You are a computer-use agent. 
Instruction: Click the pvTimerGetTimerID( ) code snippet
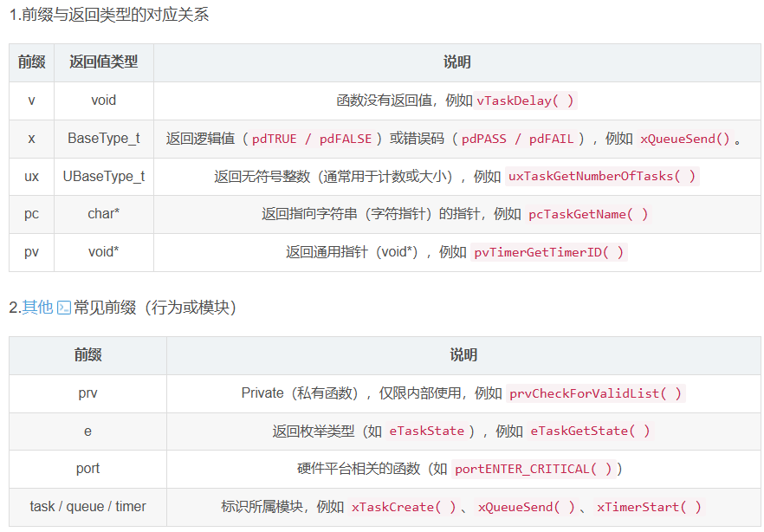549,252
